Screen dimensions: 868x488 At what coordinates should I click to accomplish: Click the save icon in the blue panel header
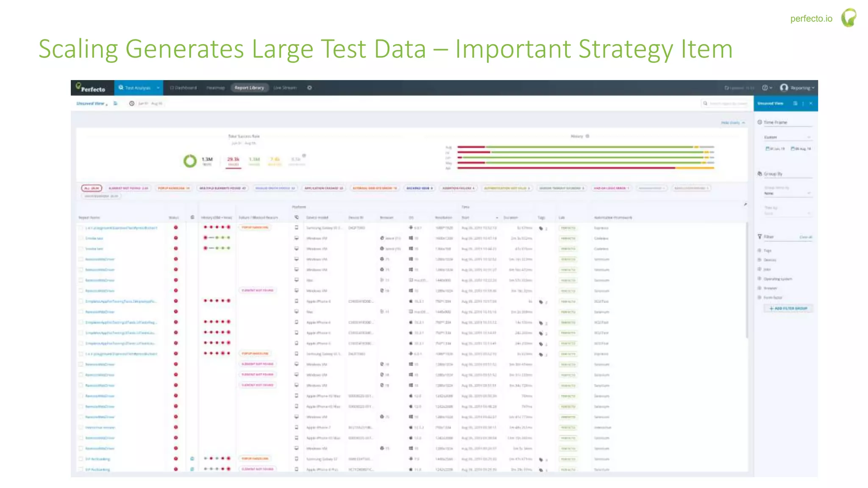point(795,103)
